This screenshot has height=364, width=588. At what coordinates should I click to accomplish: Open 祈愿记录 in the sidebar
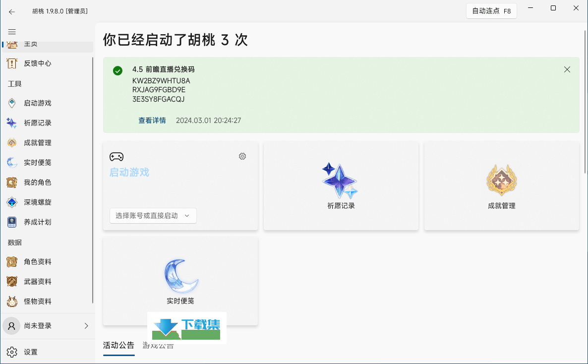[47, 123]
